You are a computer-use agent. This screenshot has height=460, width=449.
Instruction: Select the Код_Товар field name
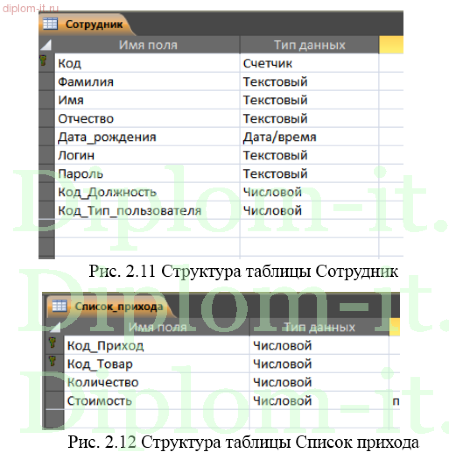coord(157,364)
